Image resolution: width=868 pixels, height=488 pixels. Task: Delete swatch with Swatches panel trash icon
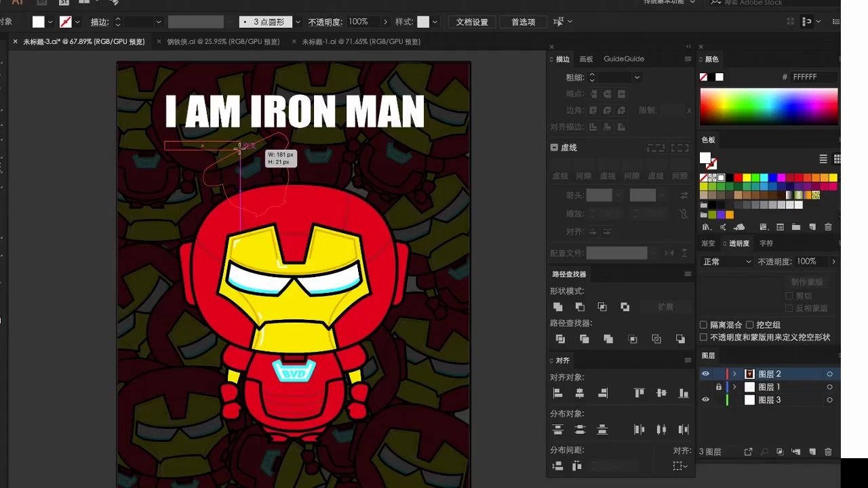coord(828,227)
